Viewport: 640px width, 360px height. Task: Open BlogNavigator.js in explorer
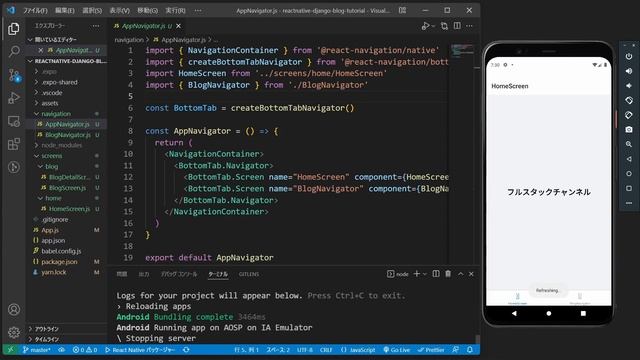coord(67,135)
